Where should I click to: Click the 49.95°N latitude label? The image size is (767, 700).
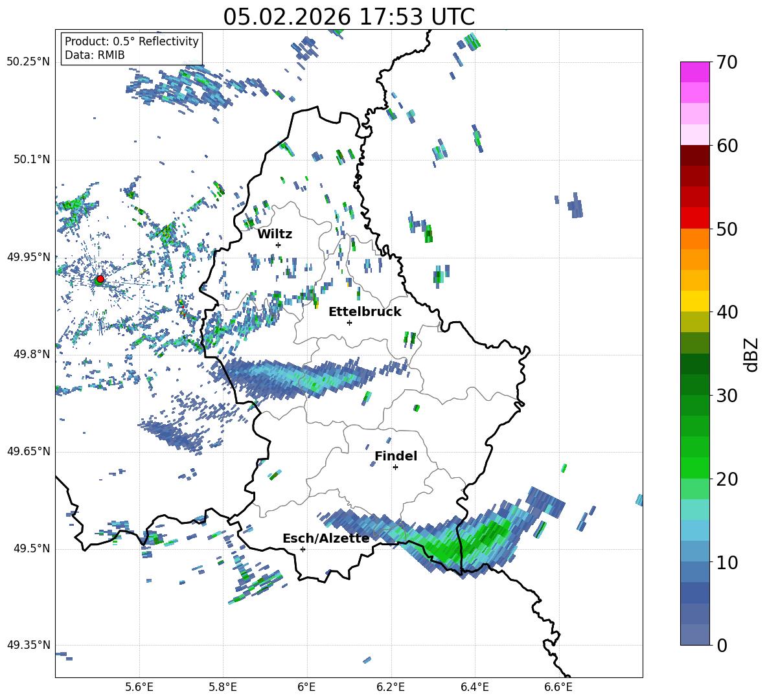tap(29, 256)
